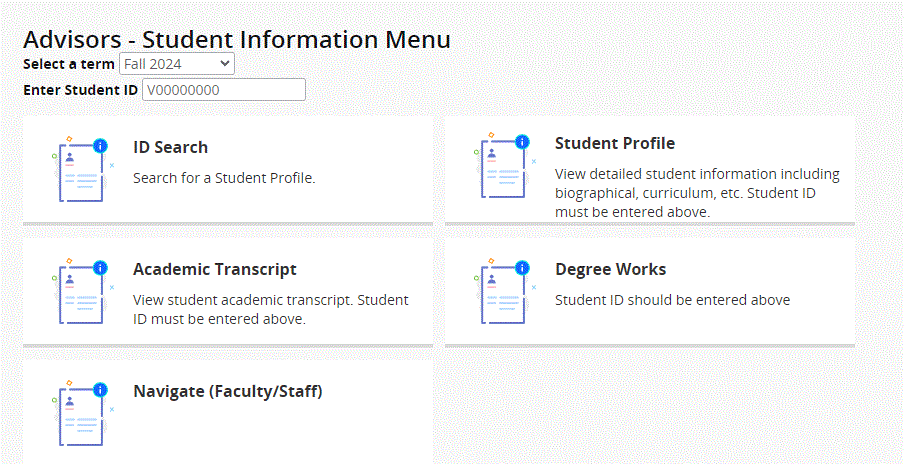Click 'Student ID should be entered above' text
The image size is (904, 464).
tap(672, 300)
